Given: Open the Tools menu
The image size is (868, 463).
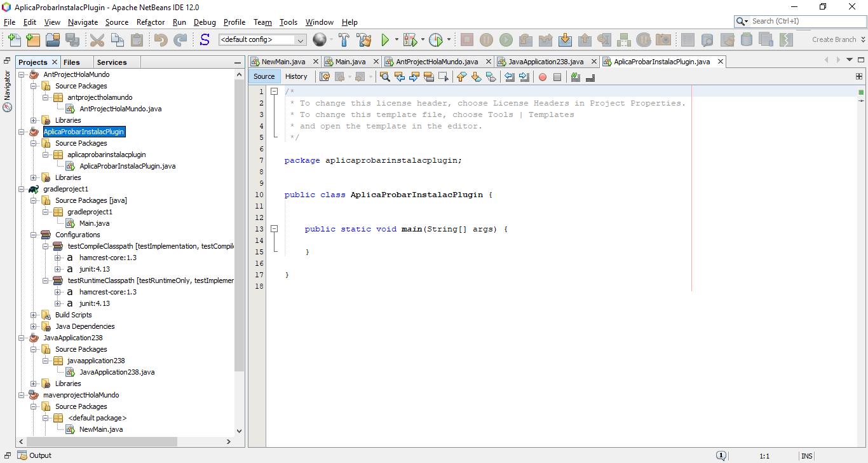Looking at the screenshot, I should click(x=288, y=22).
